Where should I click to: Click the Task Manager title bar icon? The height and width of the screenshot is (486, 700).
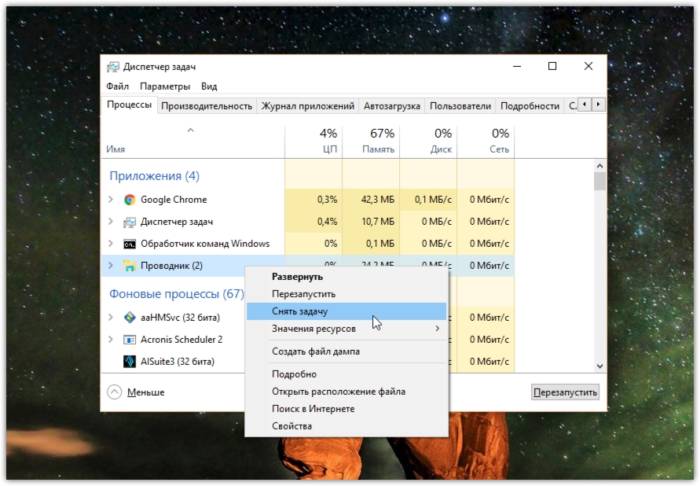(x=113, y=67)
